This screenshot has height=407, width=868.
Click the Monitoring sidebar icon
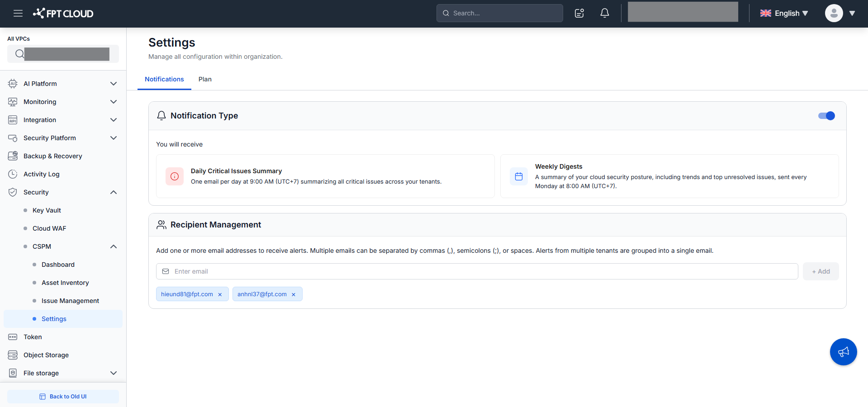(13, 102)
